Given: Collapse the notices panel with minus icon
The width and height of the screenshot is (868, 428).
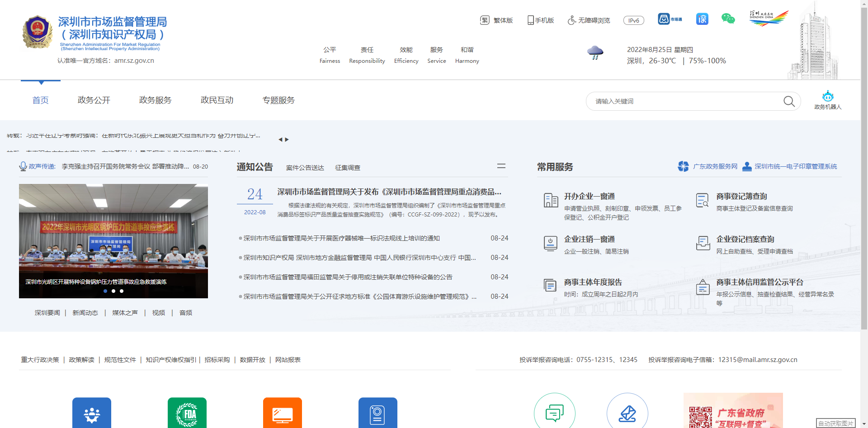Looking at the screenshot, I should [x=501, y=166].
